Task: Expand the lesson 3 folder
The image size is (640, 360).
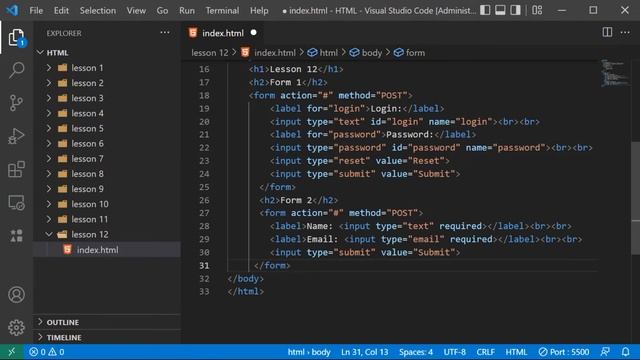Action: pos(49,98)
